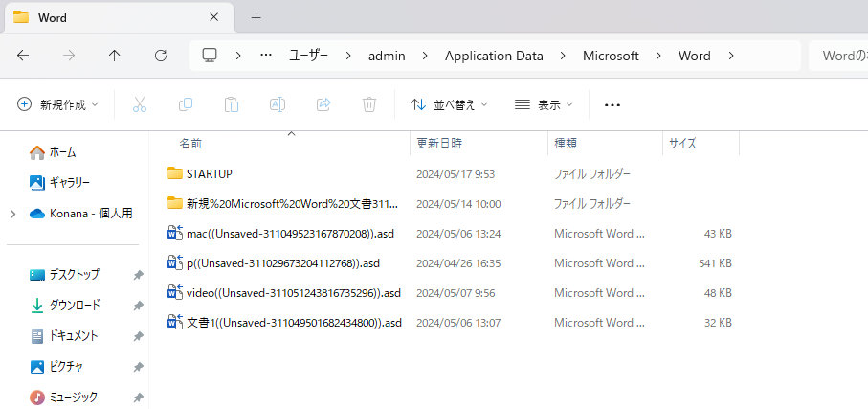Click the Share icon in toolbar
868x409 pixels.
click(x=323, y=104)
